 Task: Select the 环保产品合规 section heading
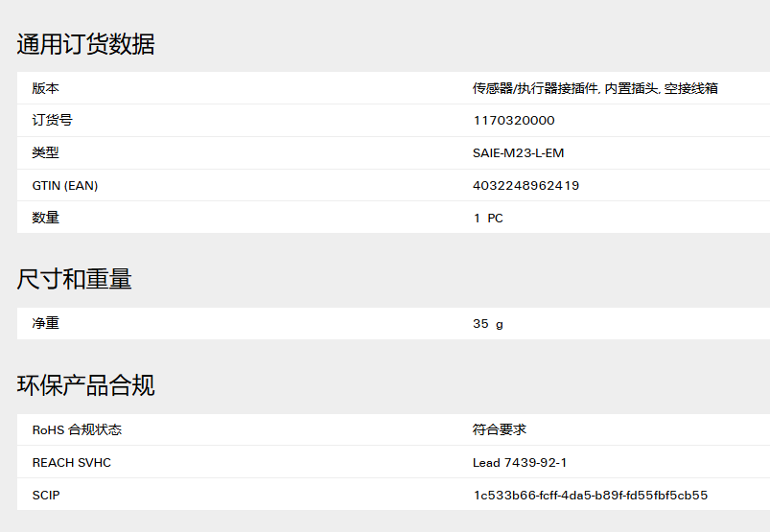(x=86, y=385)
